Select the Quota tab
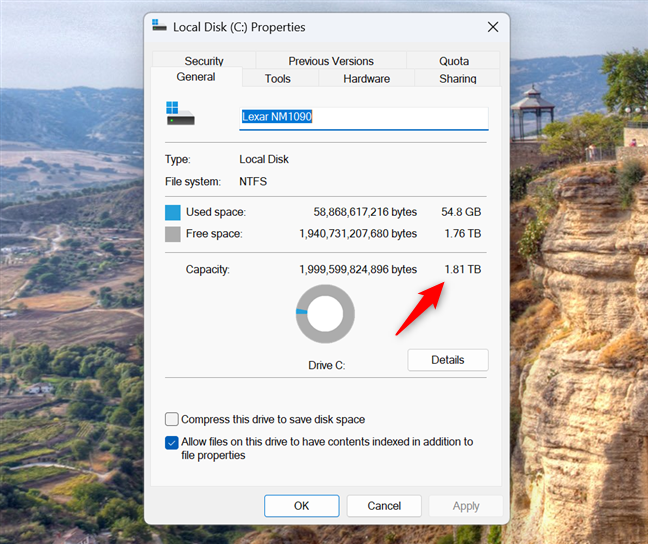Screen dimensions: 648x544 (453, 61)
